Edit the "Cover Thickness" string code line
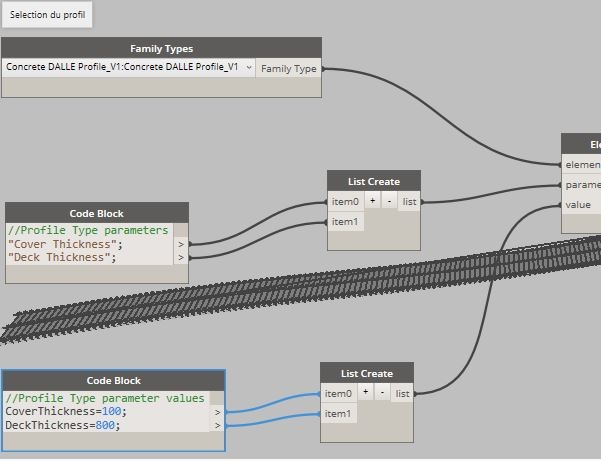 coord(65,244)
